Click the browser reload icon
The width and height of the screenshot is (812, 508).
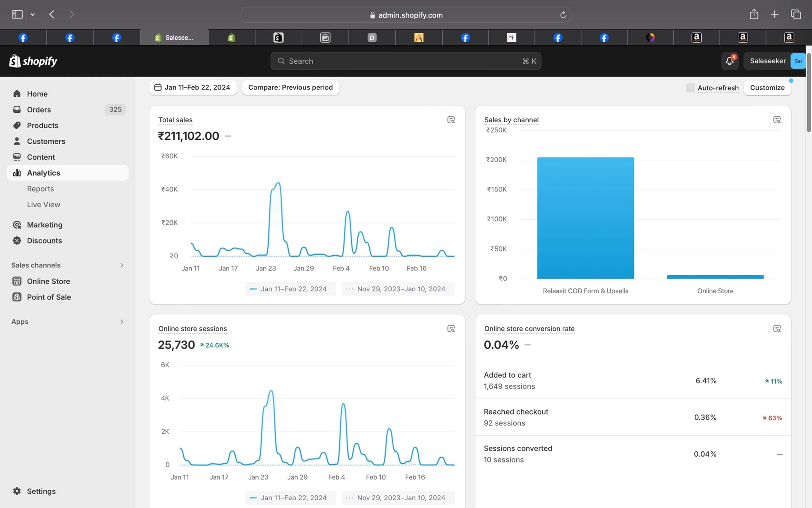click(x=563, y=15)
